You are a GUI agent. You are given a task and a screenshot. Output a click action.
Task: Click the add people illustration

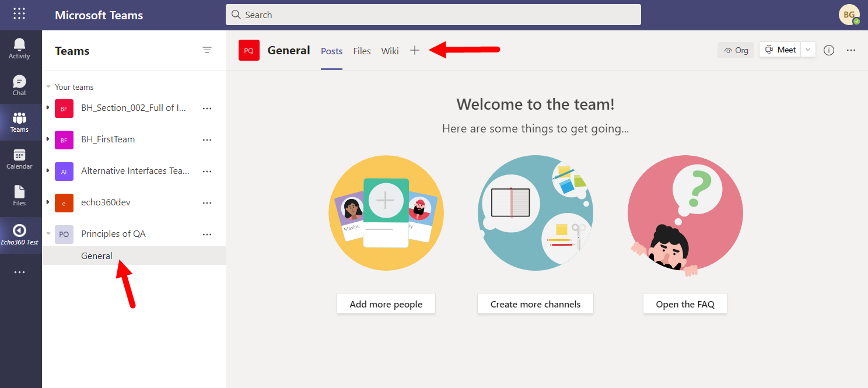pos(386,213)
